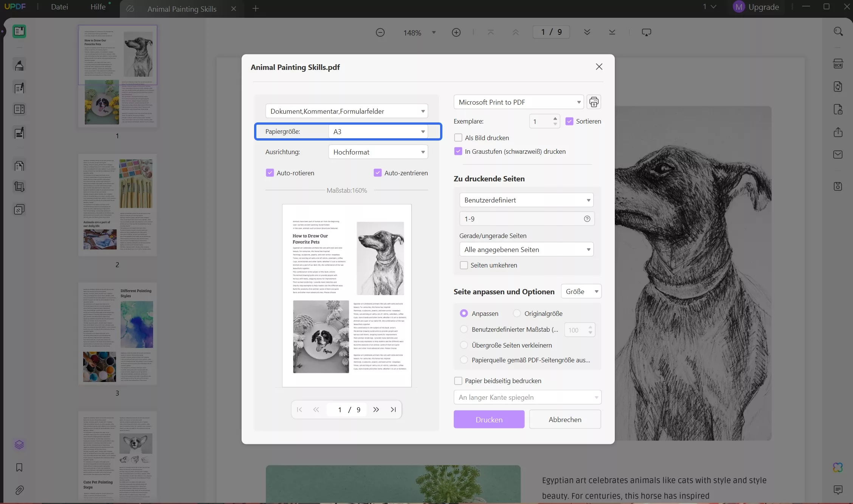The height and width of the screenshot is (504, 853).
Task: Open the OCR tool in right sidebar
Action: click(838, 64)
